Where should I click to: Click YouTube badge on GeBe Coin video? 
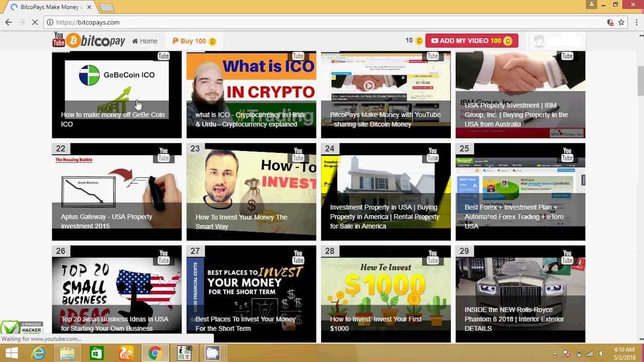tap(164, 56)
